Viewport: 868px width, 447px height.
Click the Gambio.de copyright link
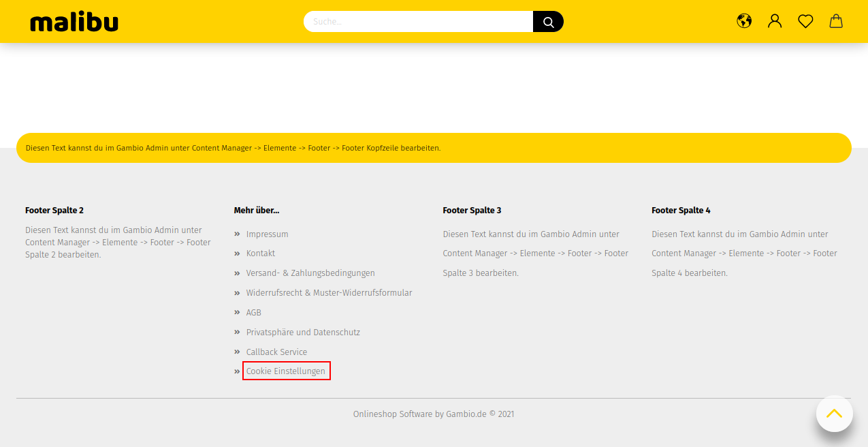(466, 414)
